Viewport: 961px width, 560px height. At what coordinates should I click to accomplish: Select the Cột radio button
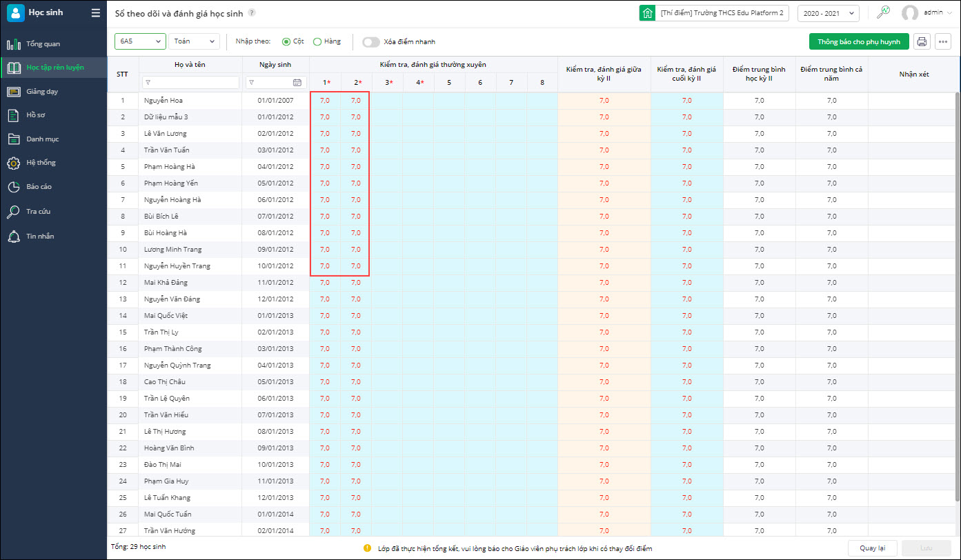click(x=286, y=41)
